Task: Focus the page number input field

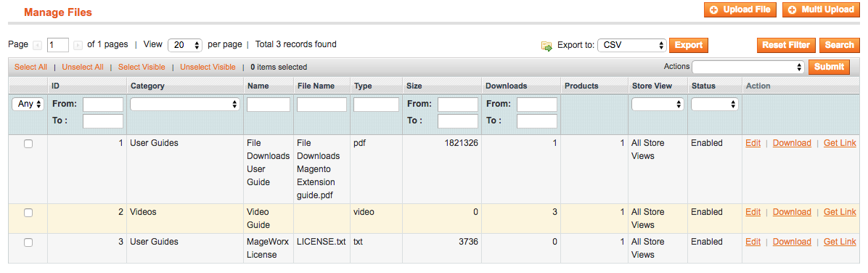Action: 58,45
